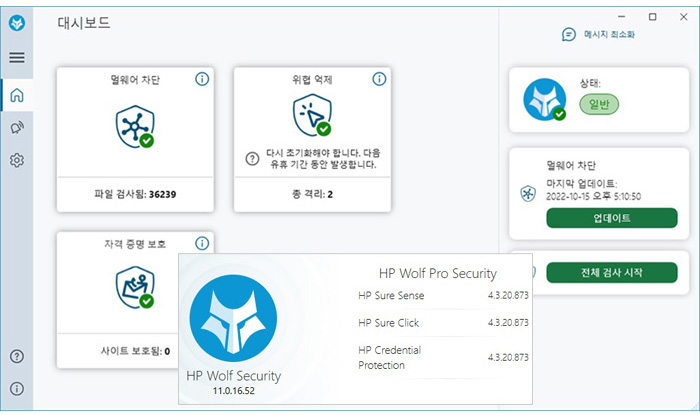
Task: Click the threat containment shield icon
Action: click(312, 115)
